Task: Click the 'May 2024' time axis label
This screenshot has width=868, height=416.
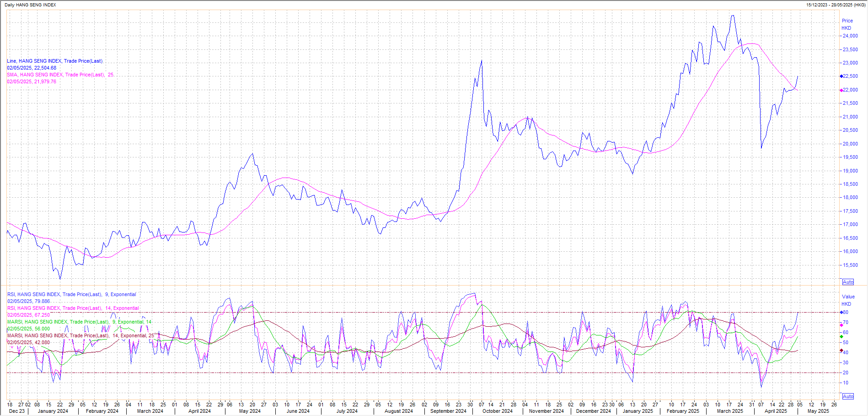Action: pos(250,411)
